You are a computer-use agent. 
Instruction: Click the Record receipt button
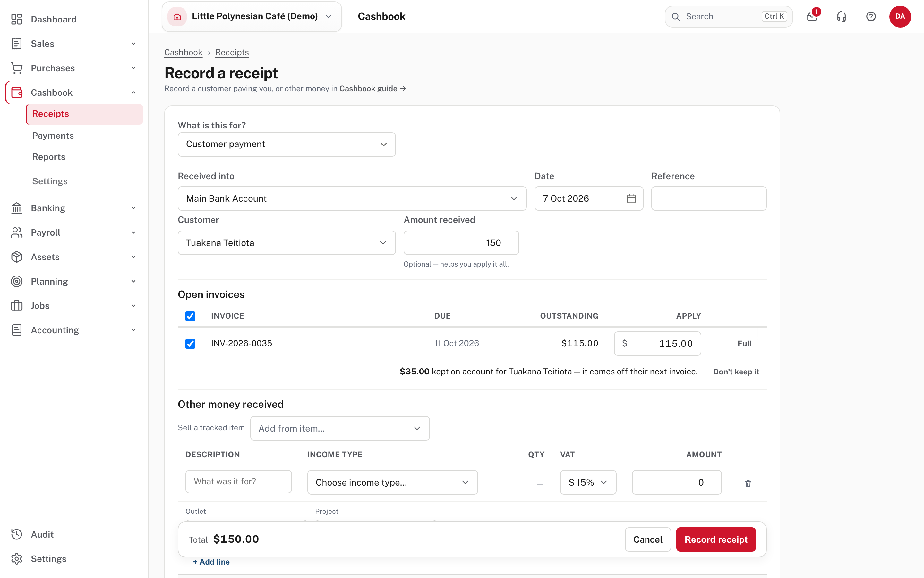[716, 539]
